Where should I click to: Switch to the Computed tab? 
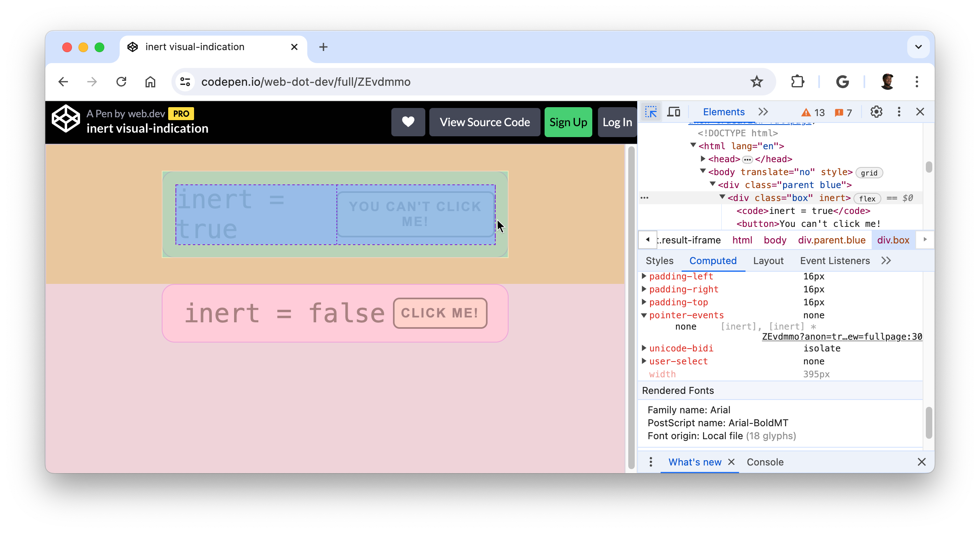click(x=713, y=260)
